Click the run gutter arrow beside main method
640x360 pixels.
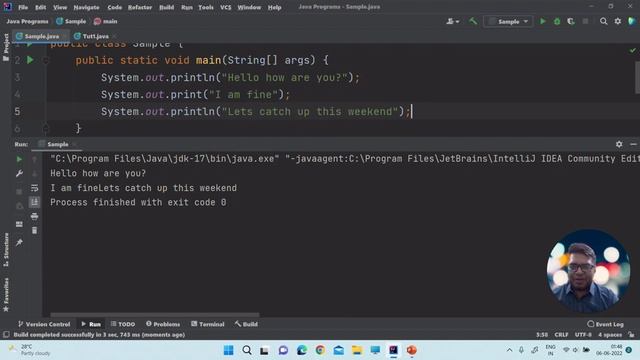click(30, 60)
